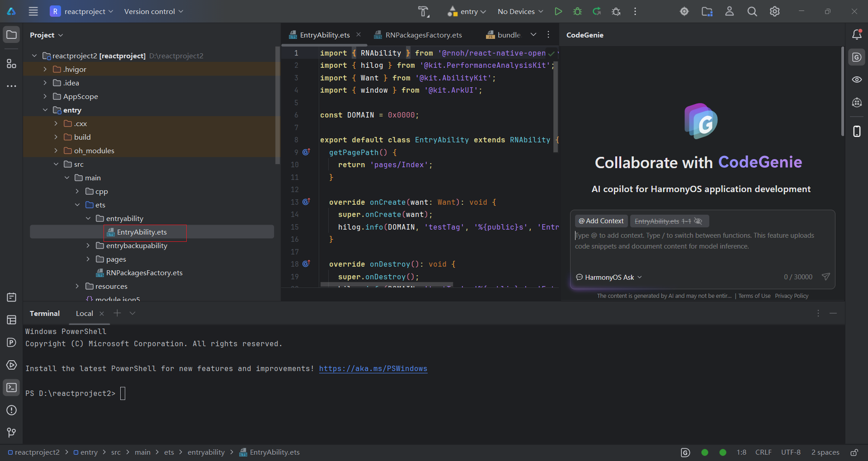Image resolution: width=868 pixels, height=461 pixels.
Task: Open the device phone icon in right sidebar
Action: click(x=857, y=132)
